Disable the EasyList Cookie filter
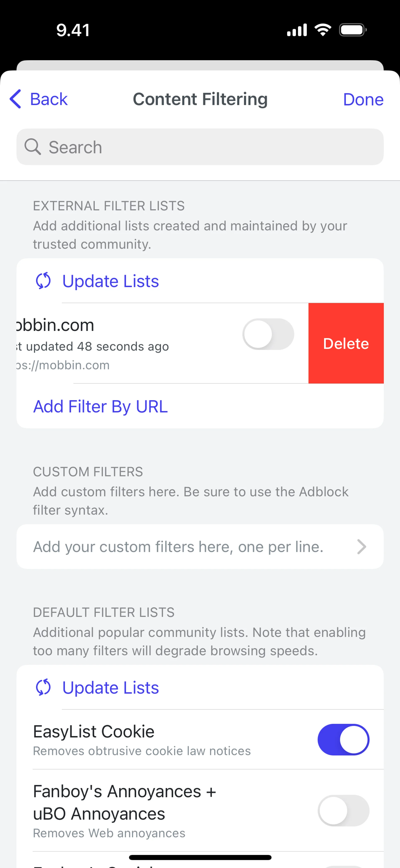 coord(343,740)
